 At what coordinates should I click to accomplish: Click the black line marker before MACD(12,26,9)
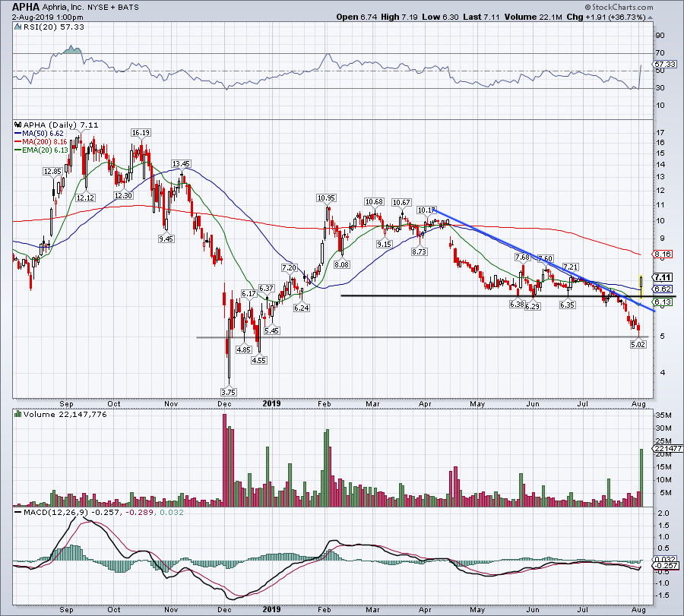(x=18, y=512)
